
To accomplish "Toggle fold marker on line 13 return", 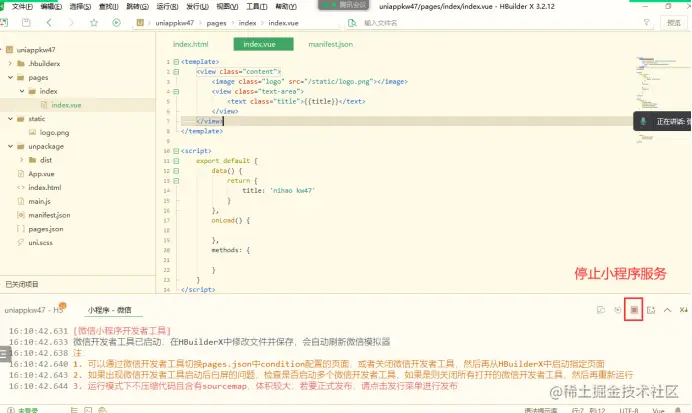I will pos(176,181).
